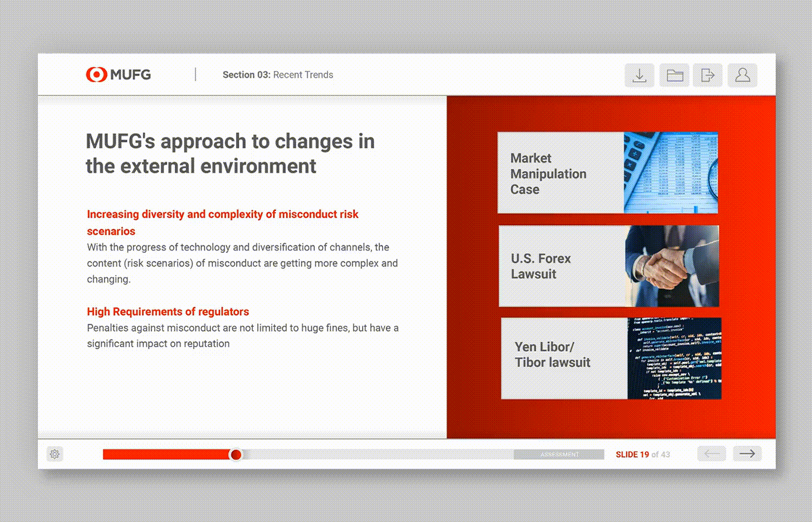Click the calculator spreadsheet thumbnail
Image resolution: width=812 pixels, height=522 pixels.
671,173
